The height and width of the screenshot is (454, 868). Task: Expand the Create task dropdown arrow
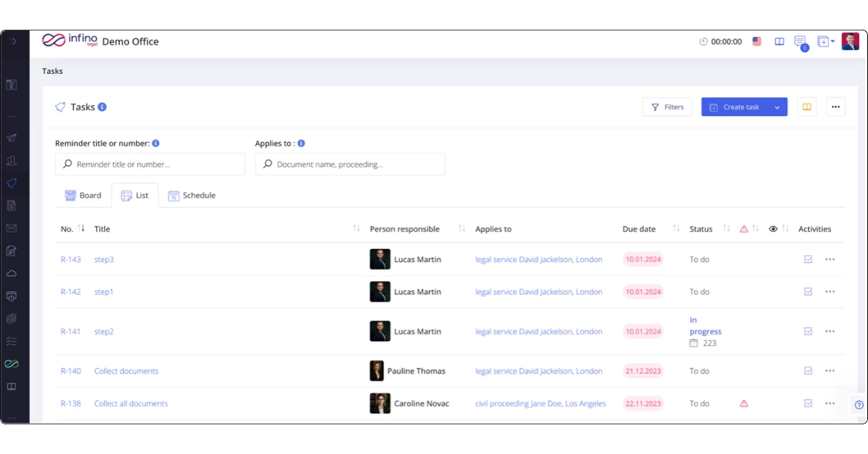click(x=778, y=107)
